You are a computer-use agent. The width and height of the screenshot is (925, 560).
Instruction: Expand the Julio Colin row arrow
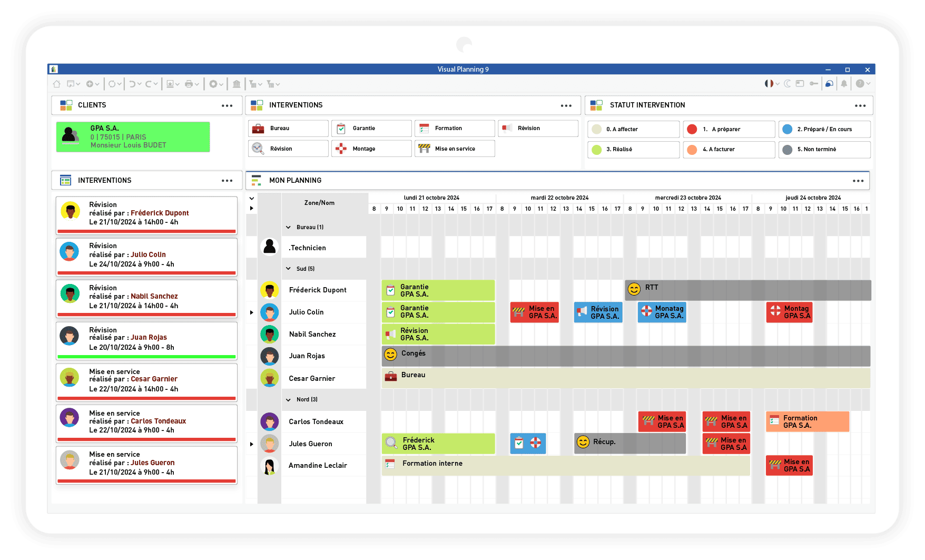pos(251,312)
